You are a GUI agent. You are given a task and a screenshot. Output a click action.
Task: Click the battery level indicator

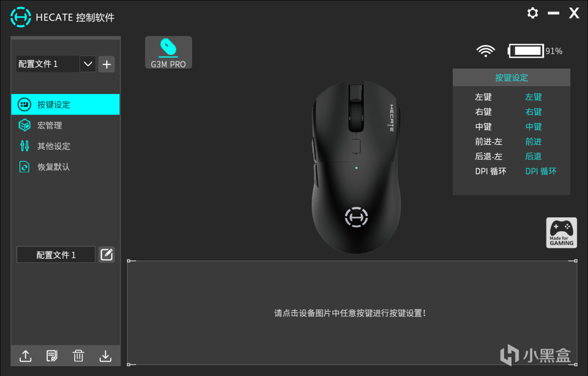526,50
